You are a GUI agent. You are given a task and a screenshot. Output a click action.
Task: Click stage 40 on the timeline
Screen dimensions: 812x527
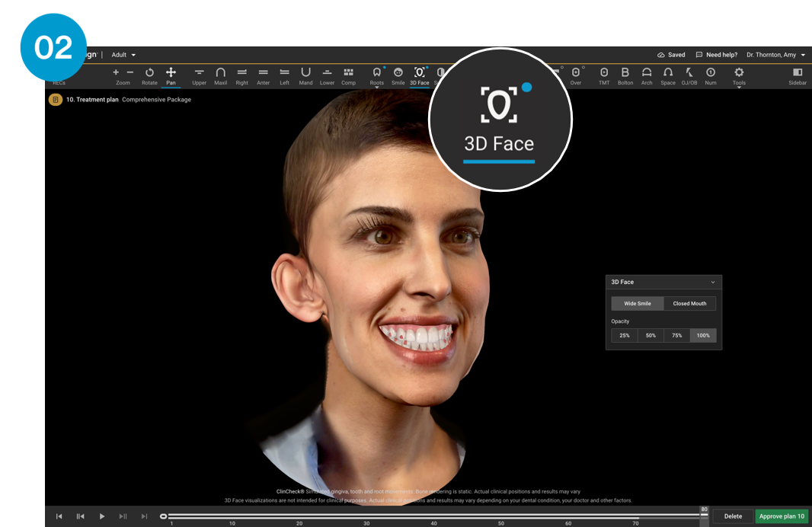pos(433,523)
